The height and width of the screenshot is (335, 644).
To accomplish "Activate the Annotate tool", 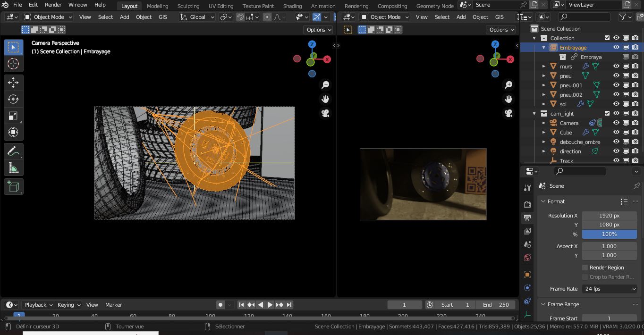I will pos(13,151).
